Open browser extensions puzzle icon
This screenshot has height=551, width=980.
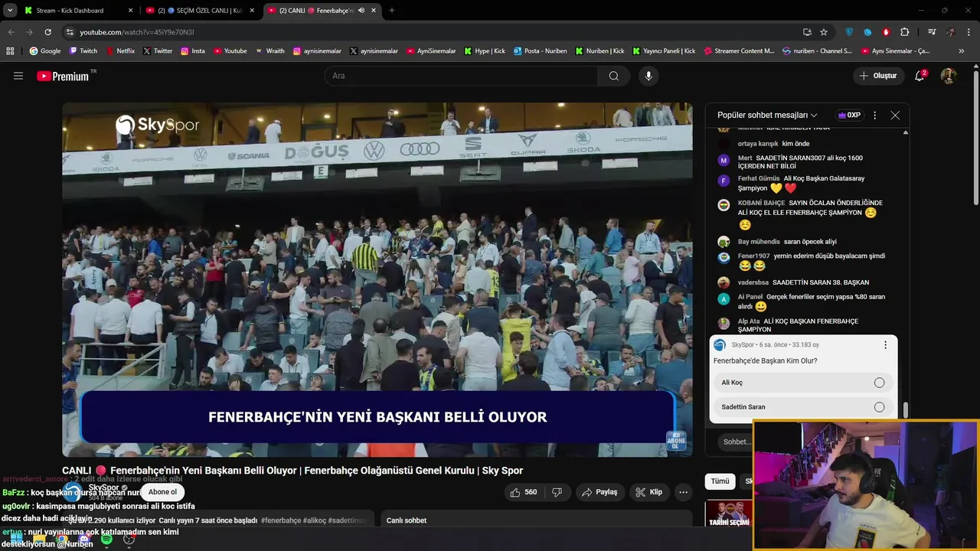tap(905, 32)
